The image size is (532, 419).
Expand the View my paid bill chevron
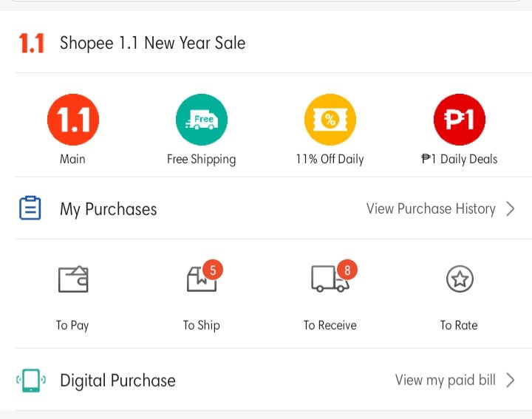tap(511, 380)
